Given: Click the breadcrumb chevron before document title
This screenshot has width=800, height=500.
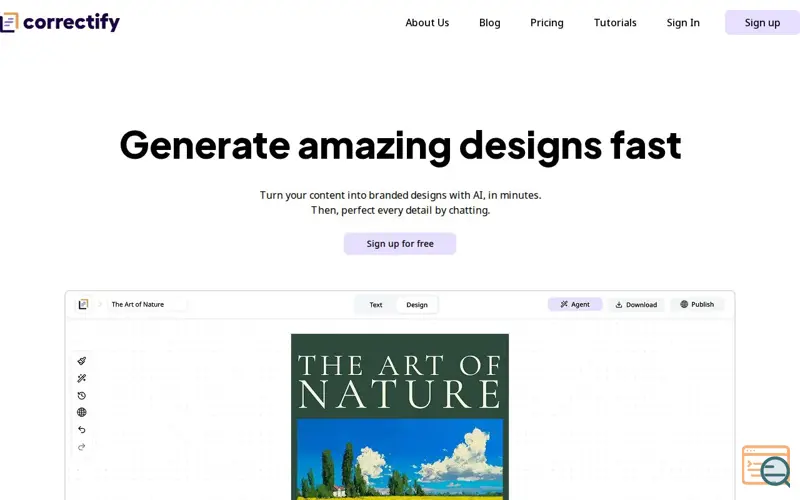Looking at the screenshot, I should 100,304.
